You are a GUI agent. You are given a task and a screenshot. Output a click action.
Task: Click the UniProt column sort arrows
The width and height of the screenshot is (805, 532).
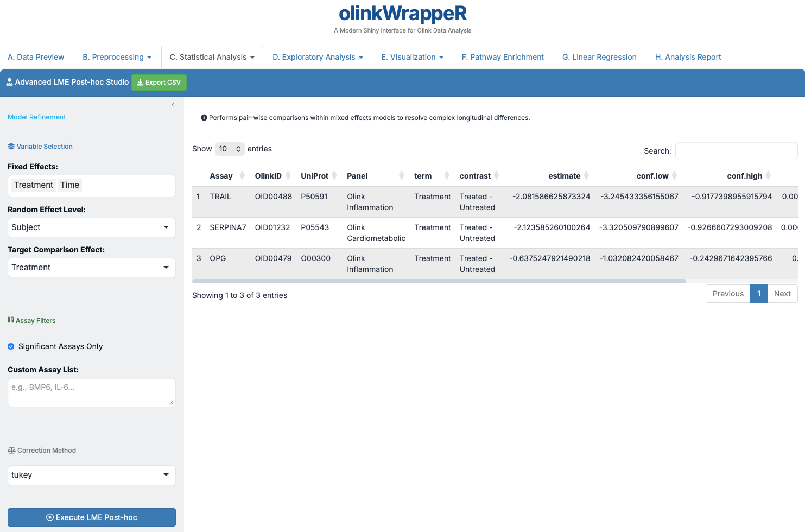[335, 176]
